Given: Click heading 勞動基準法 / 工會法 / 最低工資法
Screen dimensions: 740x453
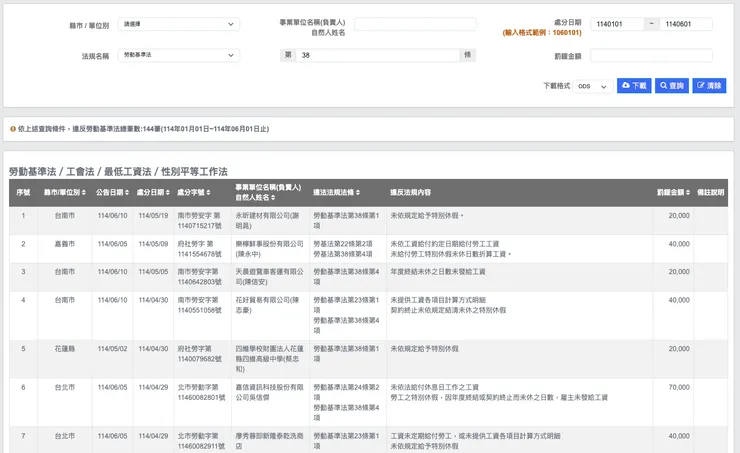Looking at the screenshot, I should point(118,172).
